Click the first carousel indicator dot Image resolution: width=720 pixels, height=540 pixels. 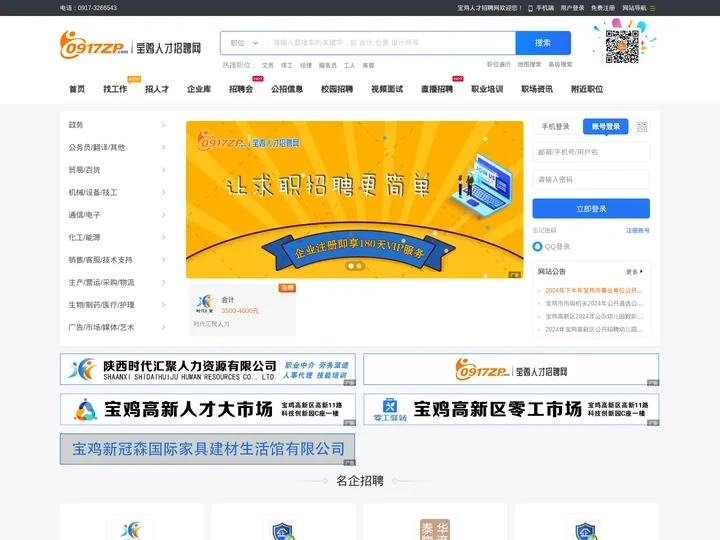tap(351, 266)
